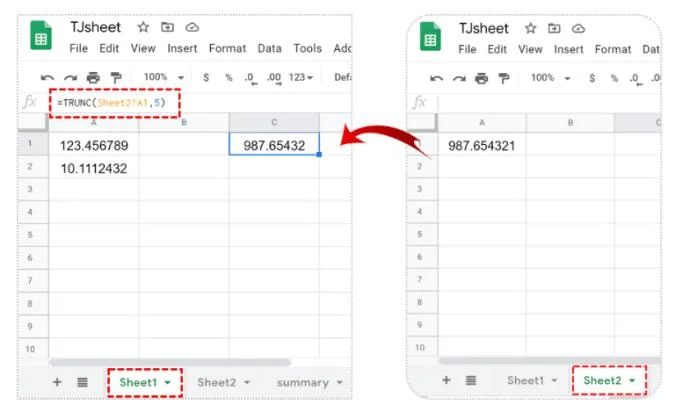The image size is (690, 412).
Task: Open Sheet1 tab options arrow in left window
Action: click(x=168, y=383)
